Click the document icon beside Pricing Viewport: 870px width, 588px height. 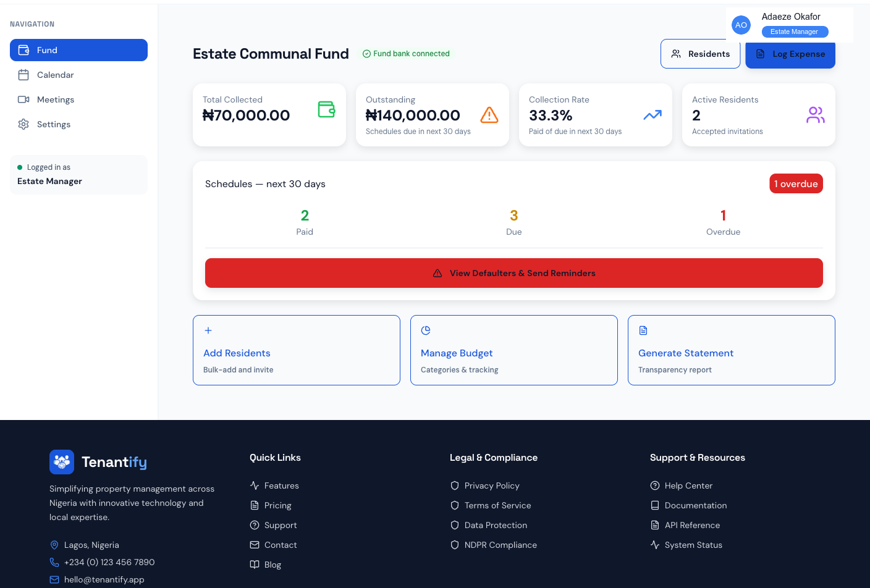tap(255, 505)
